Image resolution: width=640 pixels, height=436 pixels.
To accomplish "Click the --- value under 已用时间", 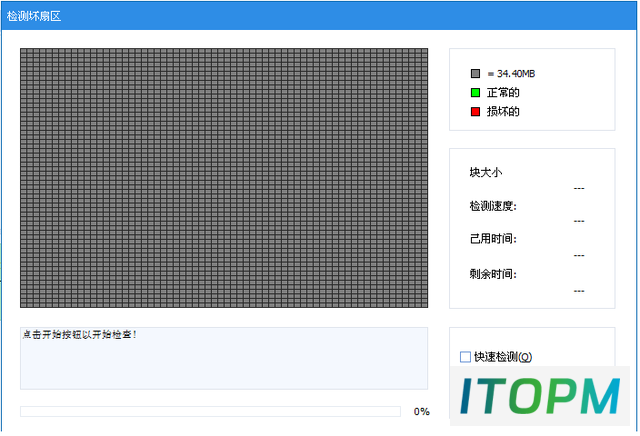I will 579,256.
